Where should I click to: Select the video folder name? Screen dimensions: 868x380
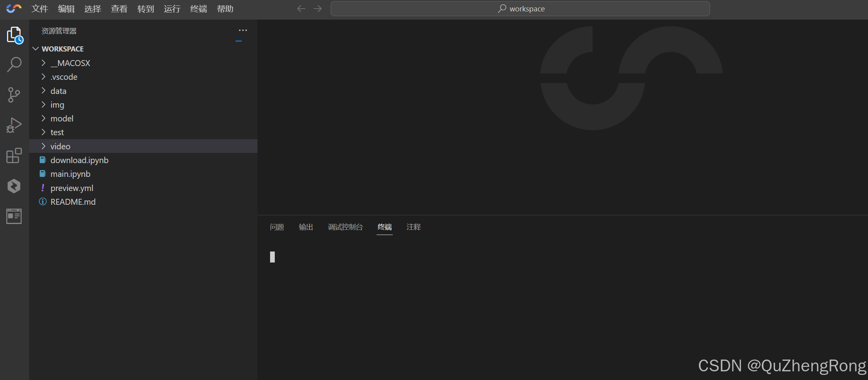click(61, 146)
